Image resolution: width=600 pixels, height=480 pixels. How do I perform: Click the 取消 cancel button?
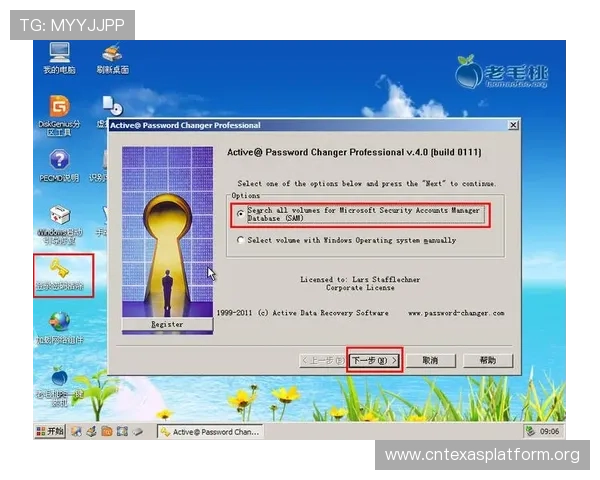point(430,360)
